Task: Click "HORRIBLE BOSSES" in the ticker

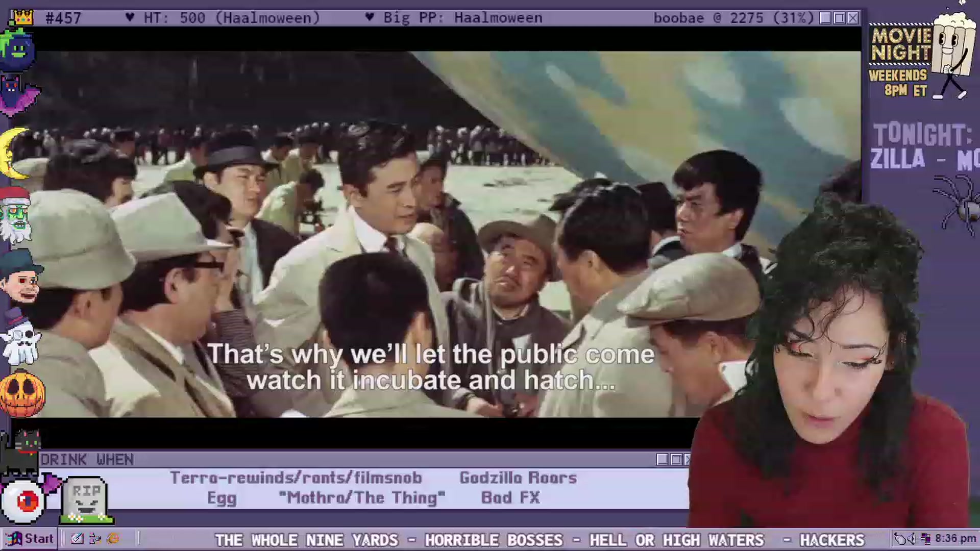Action: 494,540
